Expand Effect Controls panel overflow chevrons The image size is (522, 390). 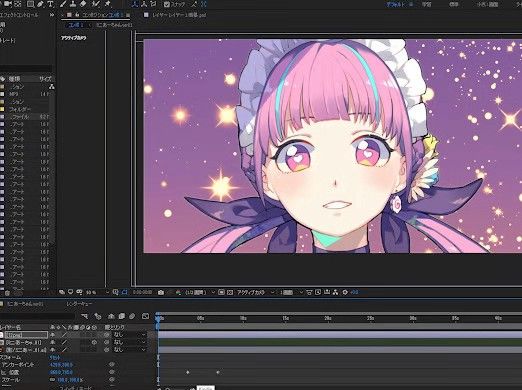click(52, 15)
